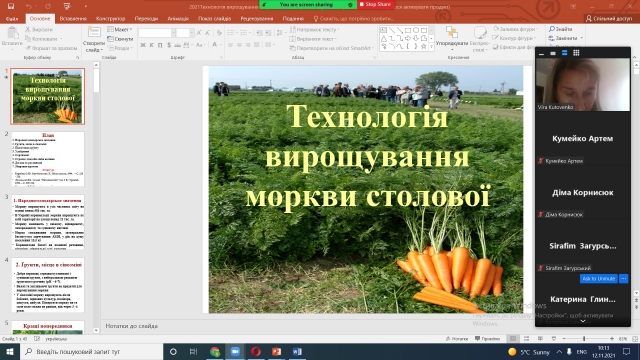Open the font name combo box

[157, 33]
